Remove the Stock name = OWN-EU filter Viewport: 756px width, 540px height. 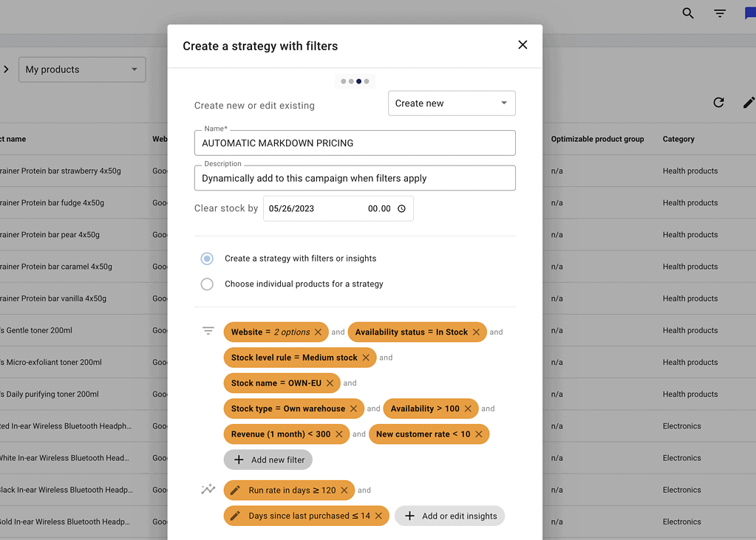(330, 383)
